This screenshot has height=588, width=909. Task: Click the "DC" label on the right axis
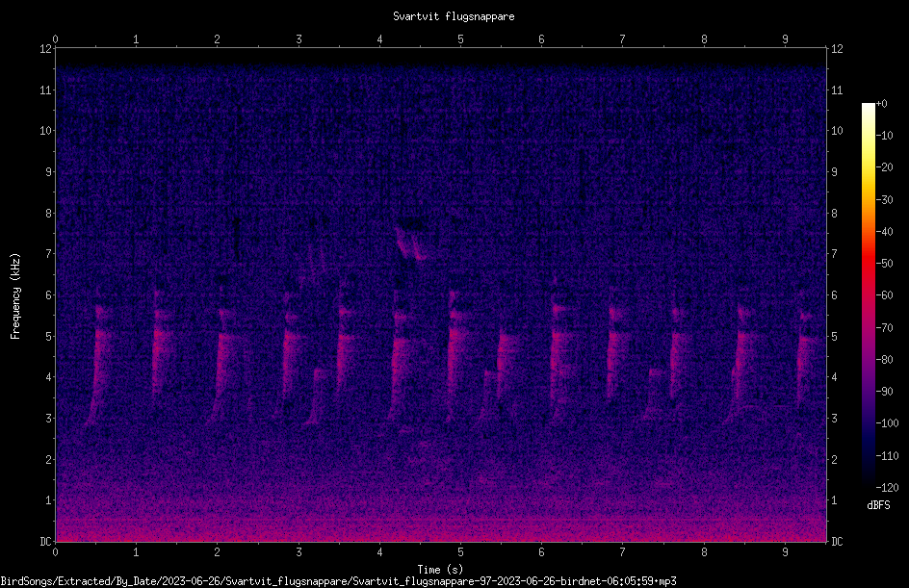pos(837,541)
